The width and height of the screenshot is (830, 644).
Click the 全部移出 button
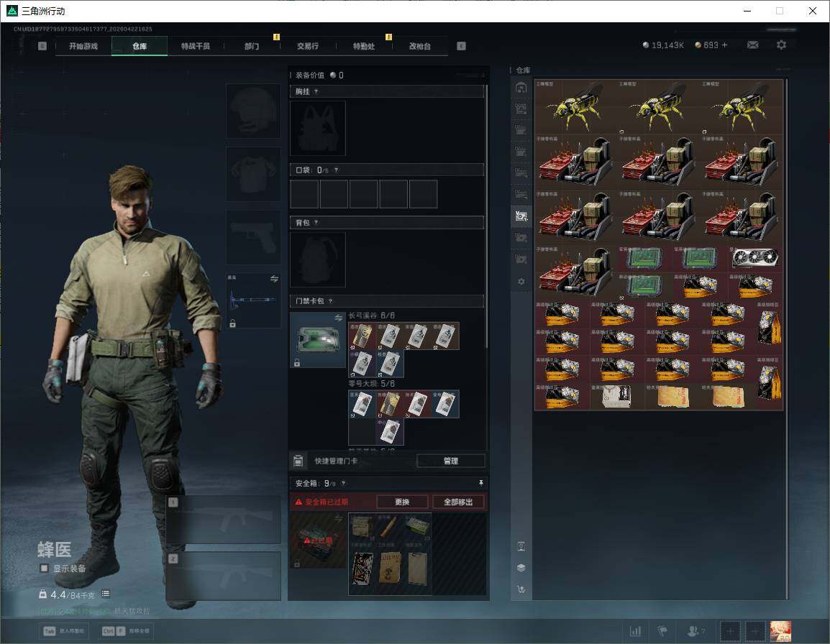458,502
